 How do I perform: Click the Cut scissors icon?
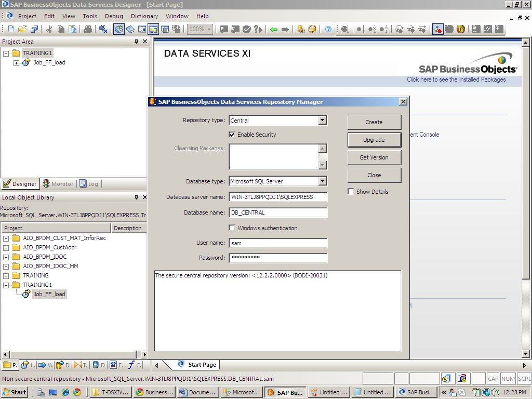click(49, 29)
